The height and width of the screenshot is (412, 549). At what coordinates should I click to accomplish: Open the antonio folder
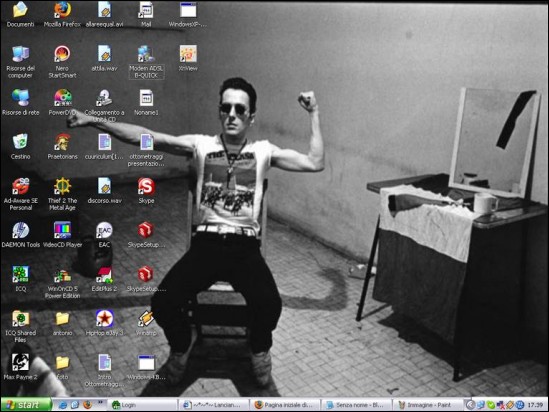(62, 323)
